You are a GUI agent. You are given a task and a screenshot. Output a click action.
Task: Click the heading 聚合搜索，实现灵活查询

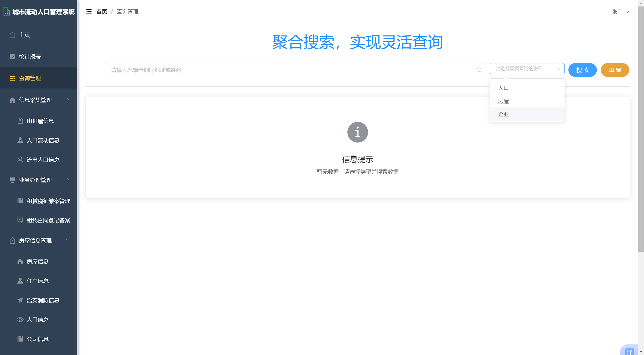357,42
